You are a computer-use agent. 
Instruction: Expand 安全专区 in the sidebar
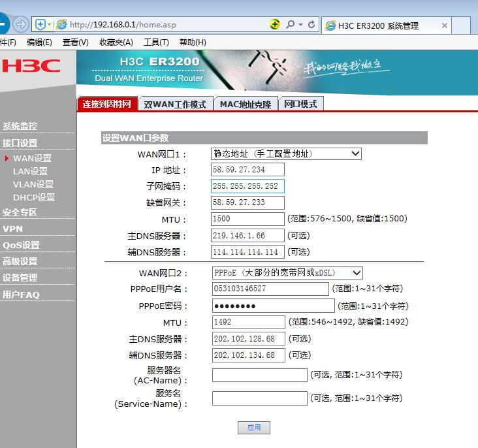point(20,212)
